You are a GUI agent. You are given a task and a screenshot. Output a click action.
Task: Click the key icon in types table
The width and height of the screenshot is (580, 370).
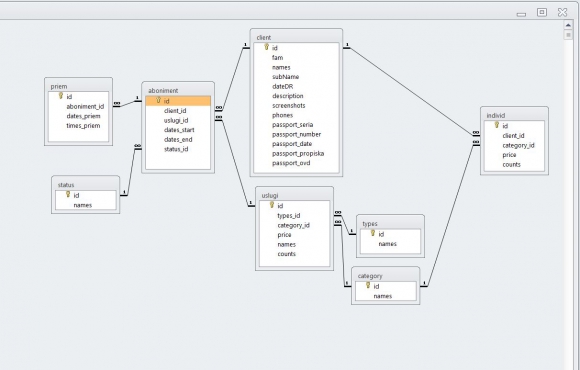pyautogui.click(x=373, y=233)
